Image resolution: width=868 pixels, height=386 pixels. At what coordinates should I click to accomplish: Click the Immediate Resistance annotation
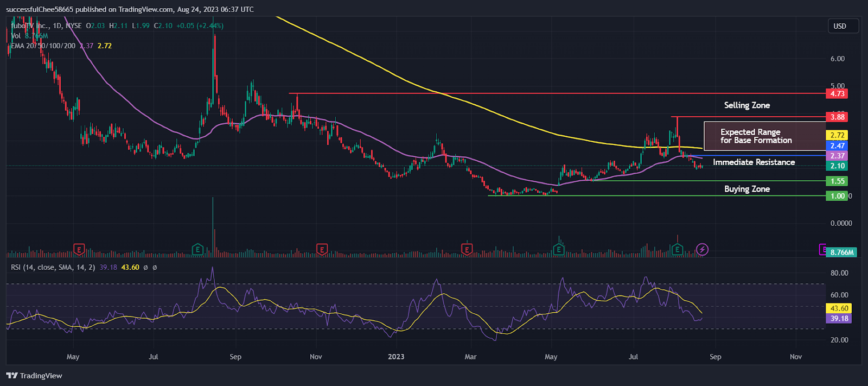point(754,162)
